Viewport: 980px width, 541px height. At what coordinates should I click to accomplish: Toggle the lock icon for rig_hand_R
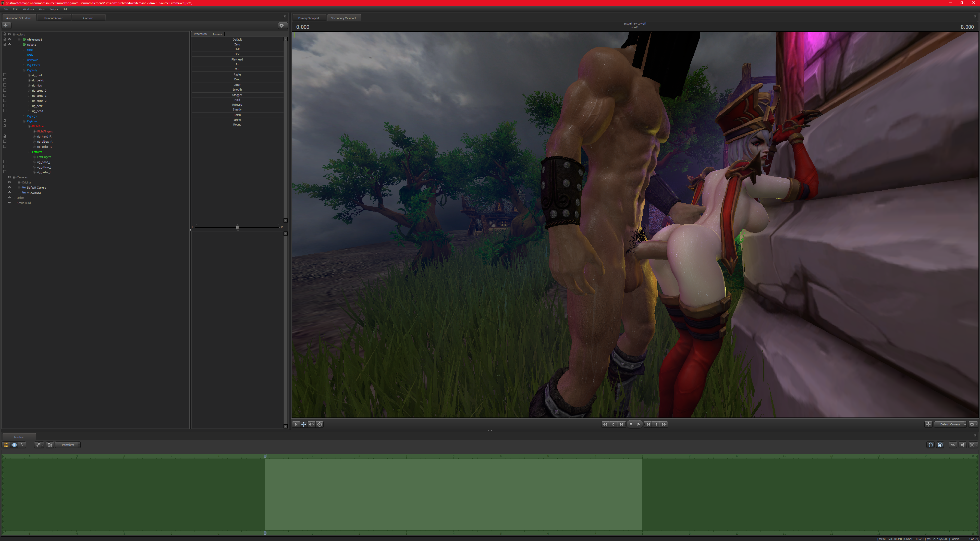pyautogui.click(x=5, y=136)
